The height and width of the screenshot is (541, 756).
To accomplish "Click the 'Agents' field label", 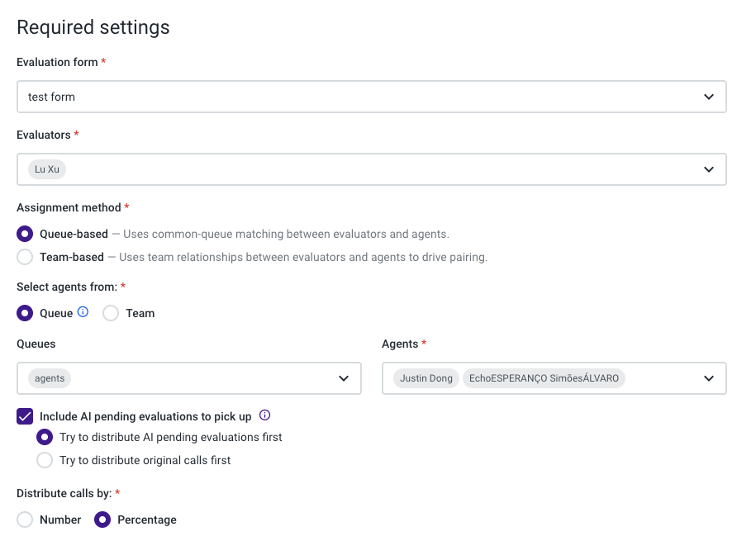I will click(400, 344).
